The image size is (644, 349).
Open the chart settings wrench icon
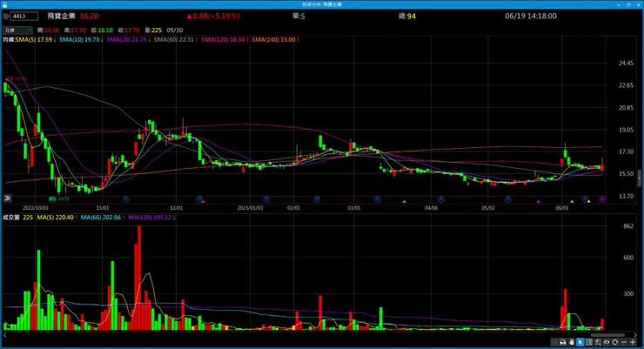pyautogui.click(x=598, y=342)
